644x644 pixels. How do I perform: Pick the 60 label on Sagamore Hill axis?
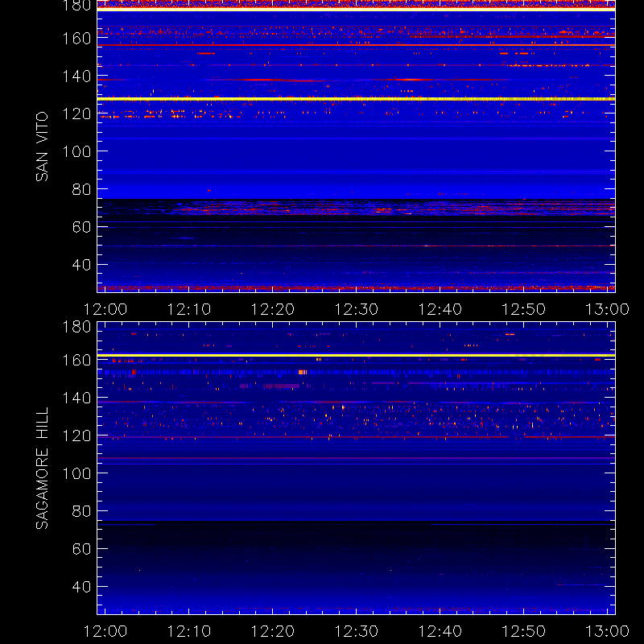(x=81, y=549)
